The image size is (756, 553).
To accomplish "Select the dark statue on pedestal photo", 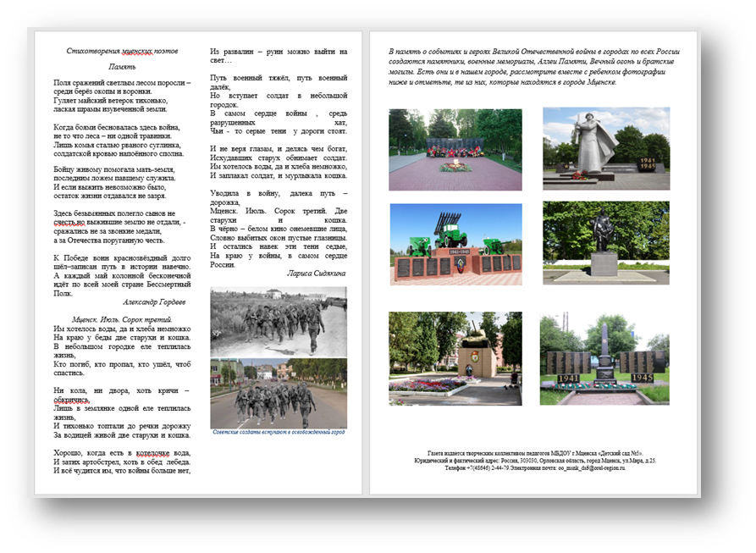I will pyautogui.click(x=605, y=242).
